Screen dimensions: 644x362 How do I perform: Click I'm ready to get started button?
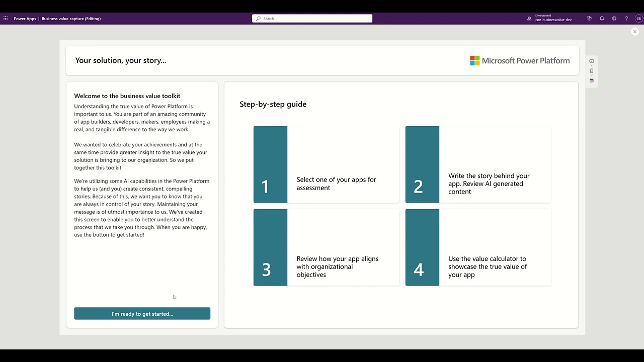142,314
